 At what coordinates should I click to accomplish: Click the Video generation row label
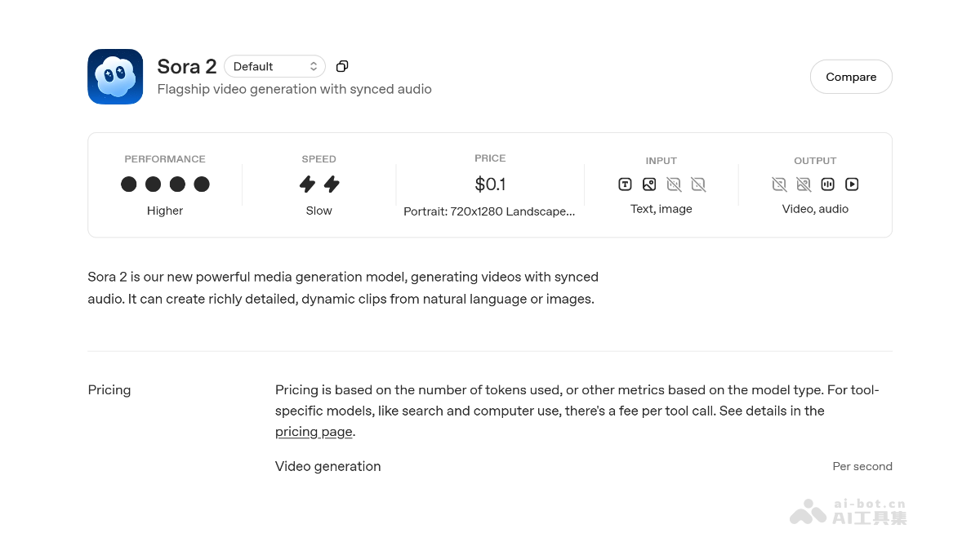pyautogui.click(x=327, y=466)
